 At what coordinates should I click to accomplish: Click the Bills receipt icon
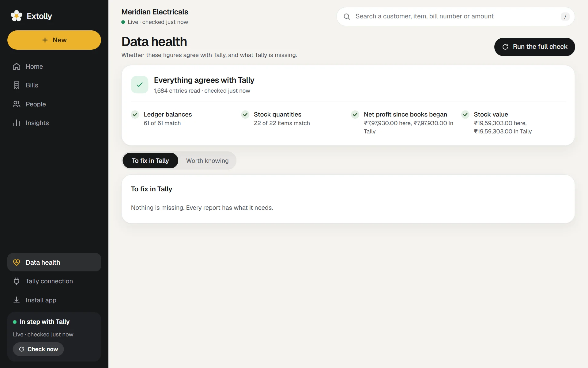[x=17, y=85]
